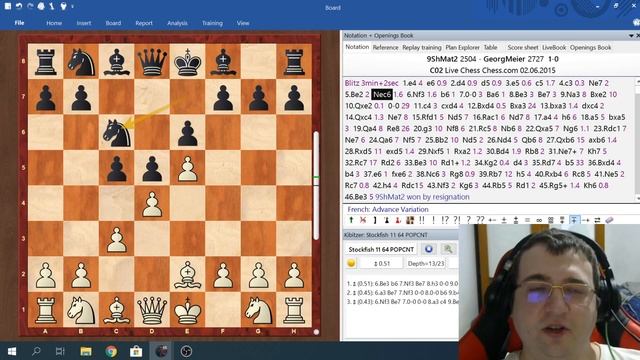Select highlighted move Nec6 in notation

coord(382,94)
